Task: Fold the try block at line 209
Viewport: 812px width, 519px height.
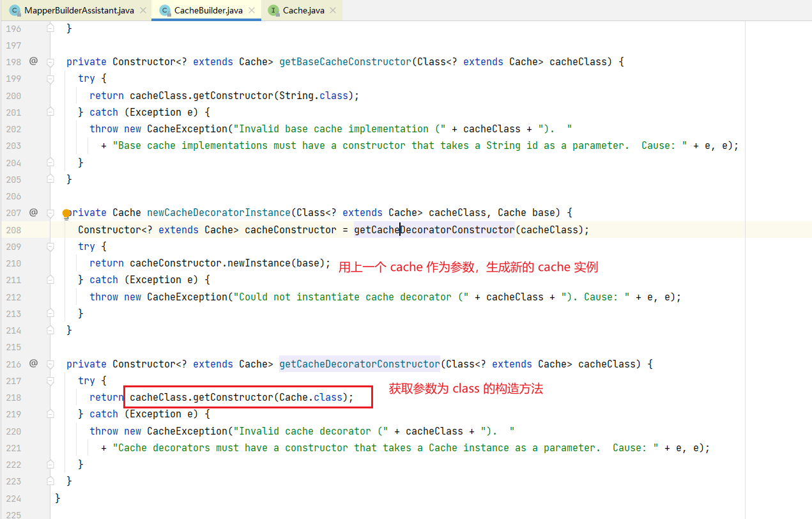Action: (x=50, y=247)
